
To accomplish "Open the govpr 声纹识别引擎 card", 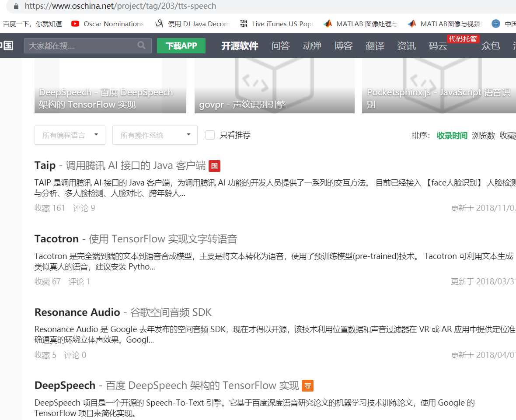I will [275, 86].
